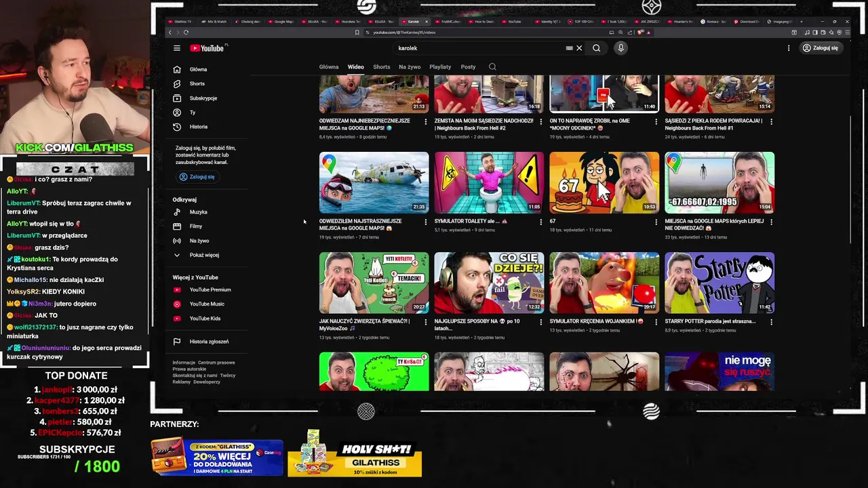Image resolution: width=868 pixels, height=488 pixels.
Task: Open the YouTube hamburger guide menu
Action: tap(176, 48)
